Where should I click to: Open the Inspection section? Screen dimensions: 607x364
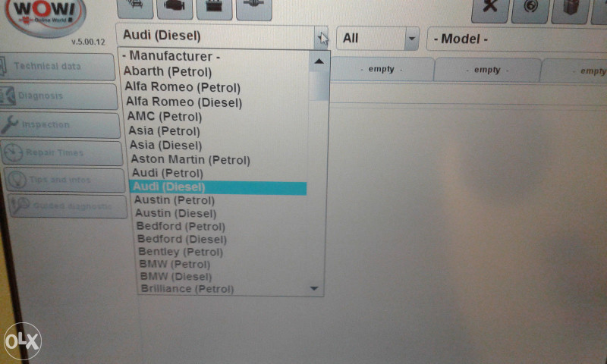[x=60, y=125]
